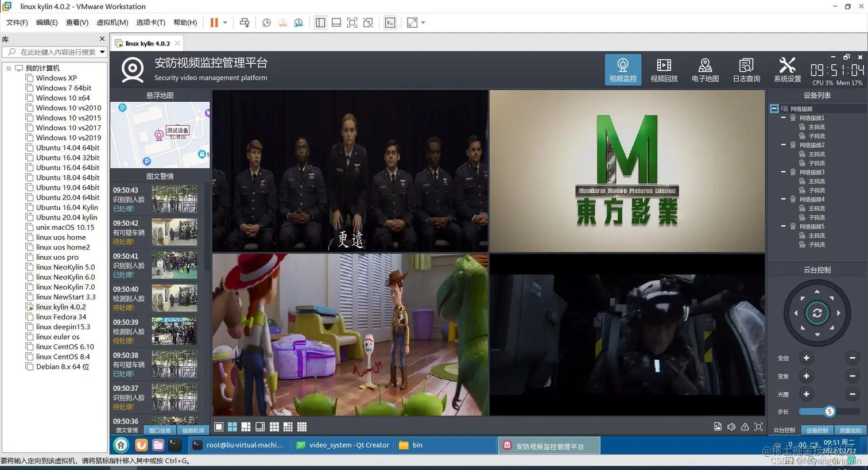The height and width of the screenshot is (470, 868).
Task: Pan PTZ camera left arrow
Action: pyautogui.click(x=796, y=313)
